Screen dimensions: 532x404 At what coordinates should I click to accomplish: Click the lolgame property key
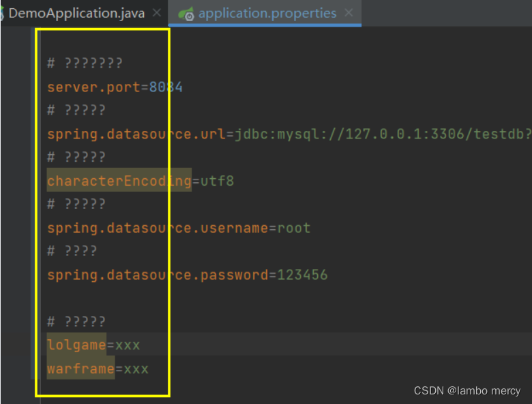pyautogui.click(x=76, y=345)
